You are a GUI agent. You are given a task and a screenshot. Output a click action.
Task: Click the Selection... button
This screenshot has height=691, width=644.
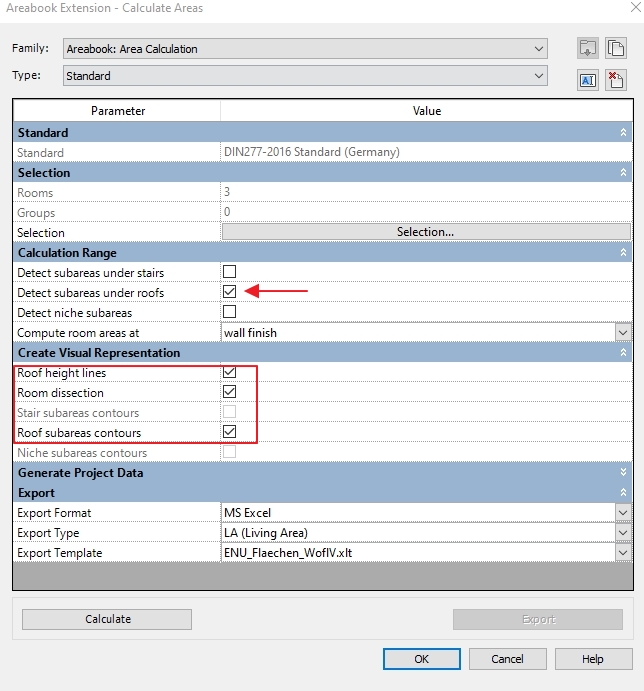tap(426, 232)
